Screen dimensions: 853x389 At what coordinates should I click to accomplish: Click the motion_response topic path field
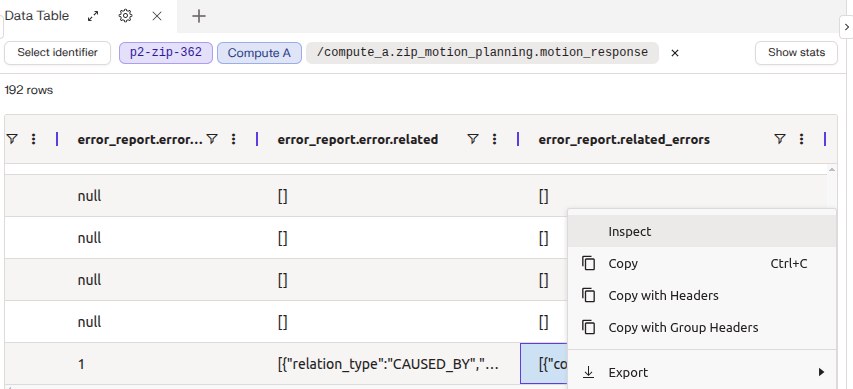482,53
